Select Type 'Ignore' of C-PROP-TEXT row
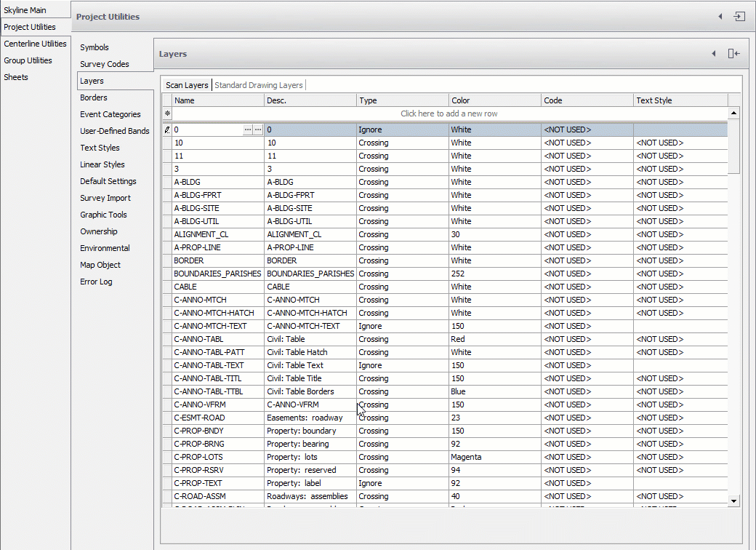The image size is (756, 550). 403,483
